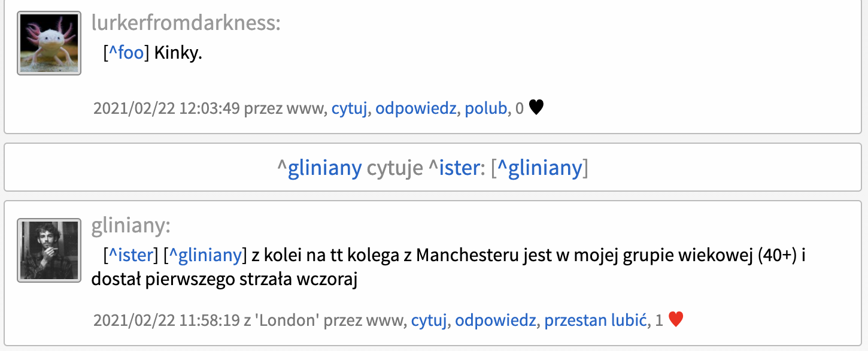The image size is (868, 351).
Task: Click the red heart icon on gliniany's post
Action: pyautogui.click(x=675, y=320)
